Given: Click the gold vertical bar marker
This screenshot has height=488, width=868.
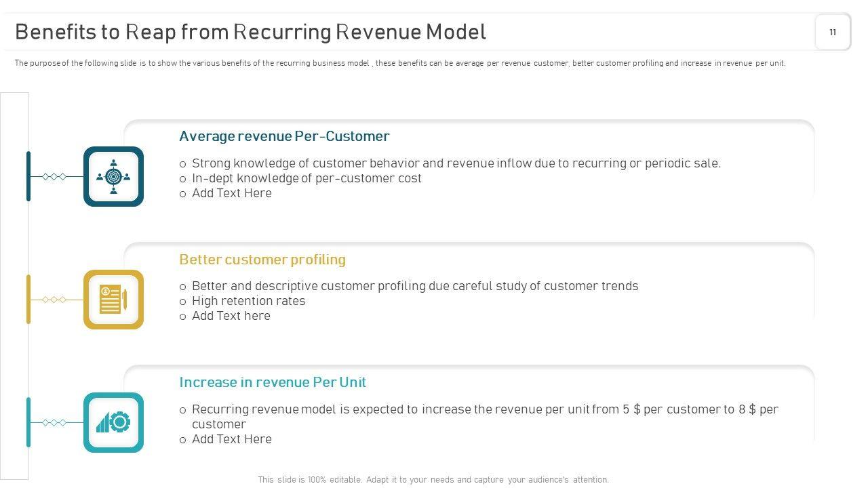Looking at the screenshot, I should (x=28, y=299).
